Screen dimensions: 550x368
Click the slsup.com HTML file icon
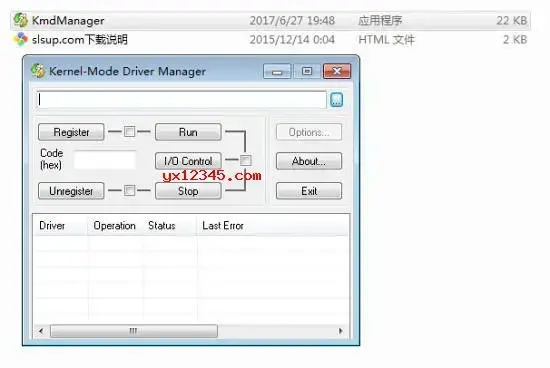21,39
